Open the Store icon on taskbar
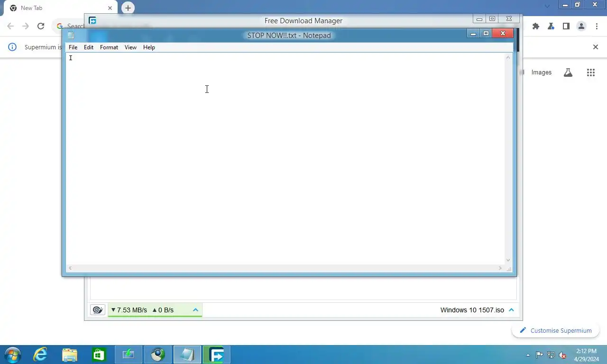Image resolution: width=607 pixels, height=364 pixels. (99, 355)
